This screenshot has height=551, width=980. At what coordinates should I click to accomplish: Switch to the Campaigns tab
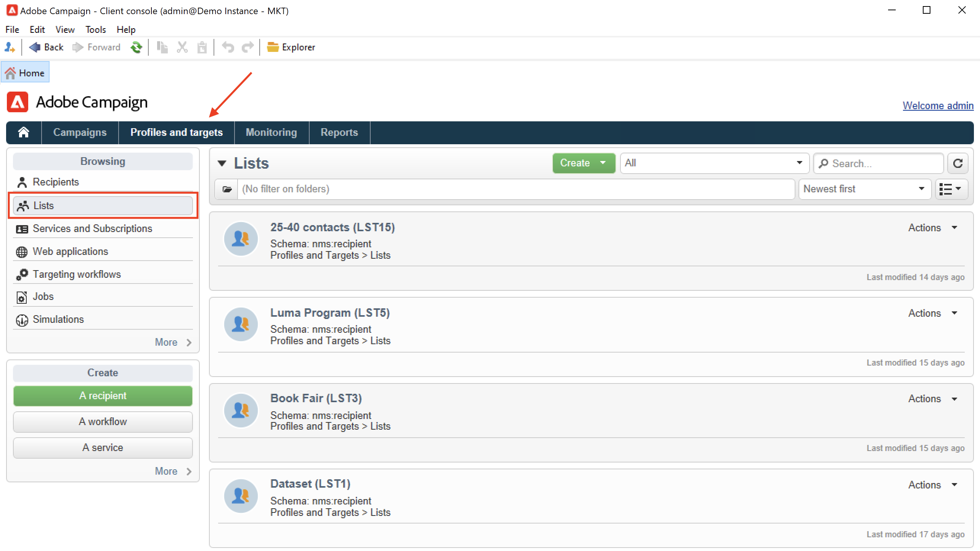coord(80,132)
